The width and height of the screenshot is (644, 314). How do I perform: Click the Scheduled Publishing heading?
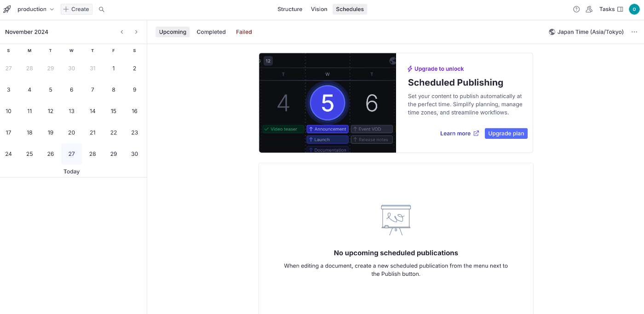455,83
